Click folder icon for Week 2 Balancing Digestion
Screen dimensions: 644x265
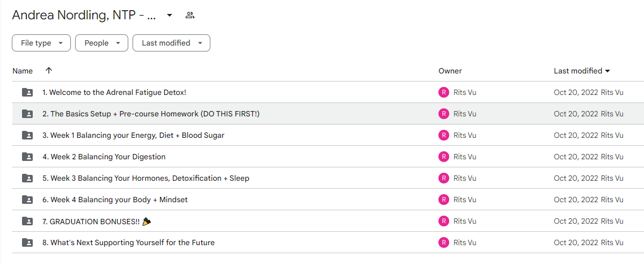pyautogui.click(x=27, y=157)
